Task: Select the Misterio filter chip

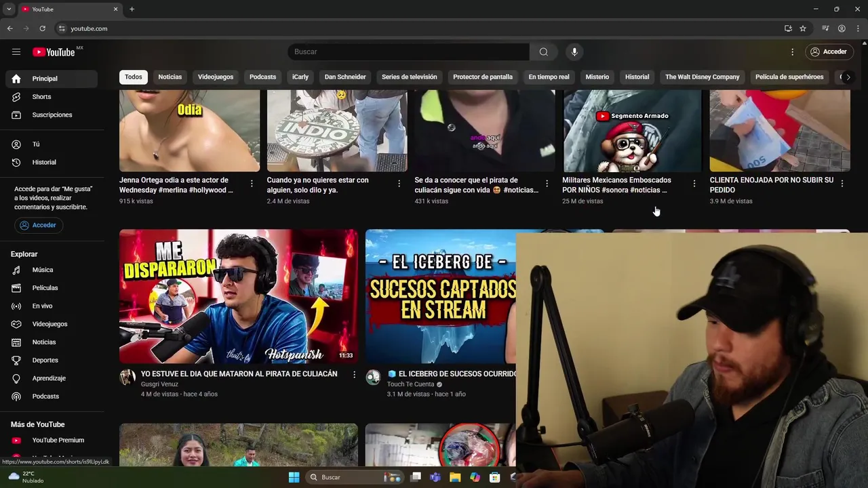Action: (x=597, y=77)
